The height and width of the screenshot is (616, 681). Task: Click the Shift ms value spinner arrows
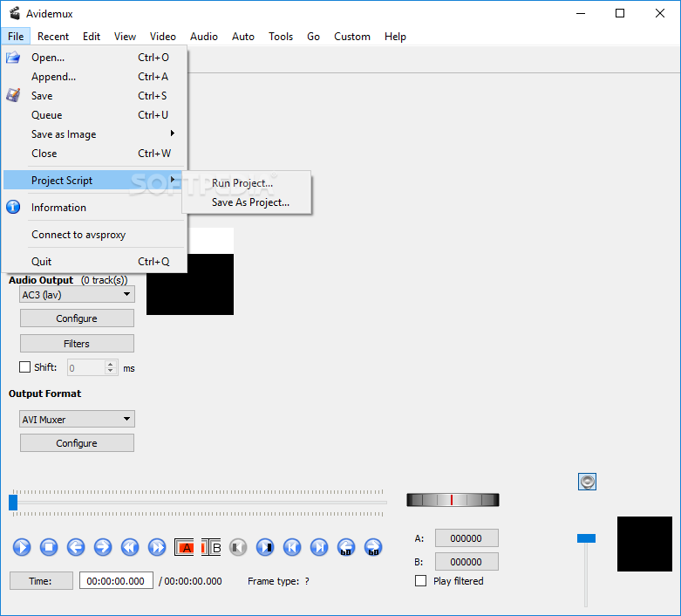(111, 367)
